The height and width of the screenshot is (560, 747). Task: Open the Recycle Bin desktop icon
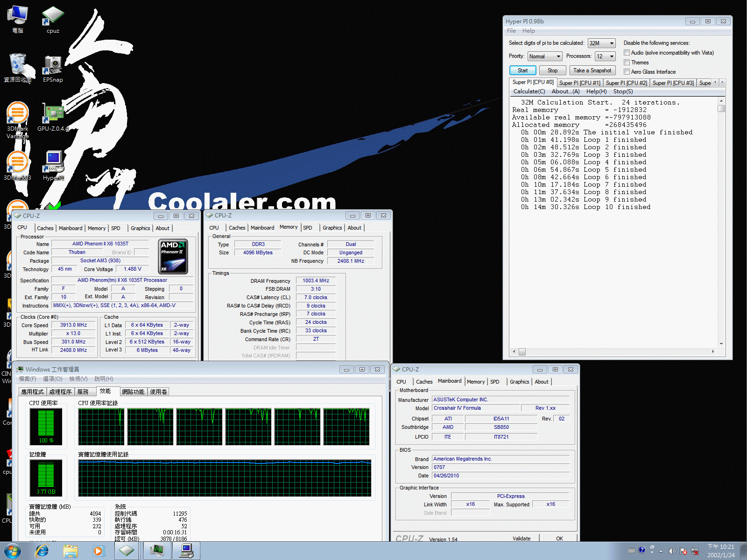[x=17, y=68]
